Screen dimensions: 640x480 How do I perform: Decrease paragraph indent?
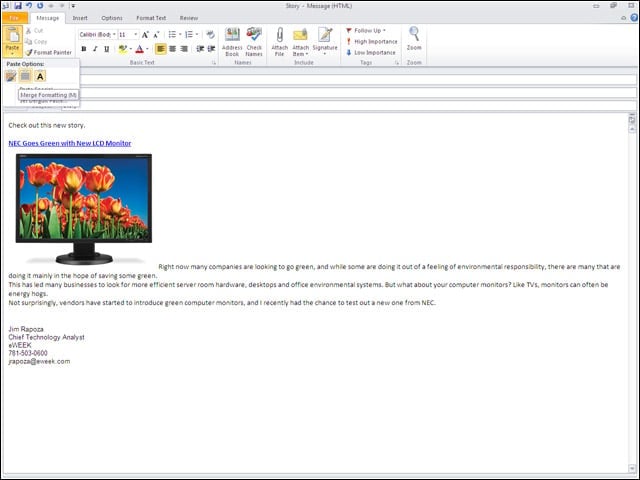[200, 49]
